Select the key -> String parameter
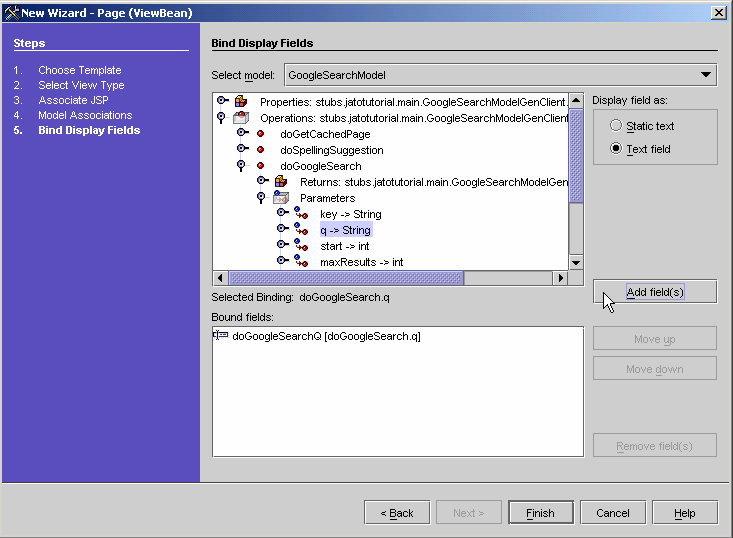The image size is (733, 538). (x=351, y=214)
